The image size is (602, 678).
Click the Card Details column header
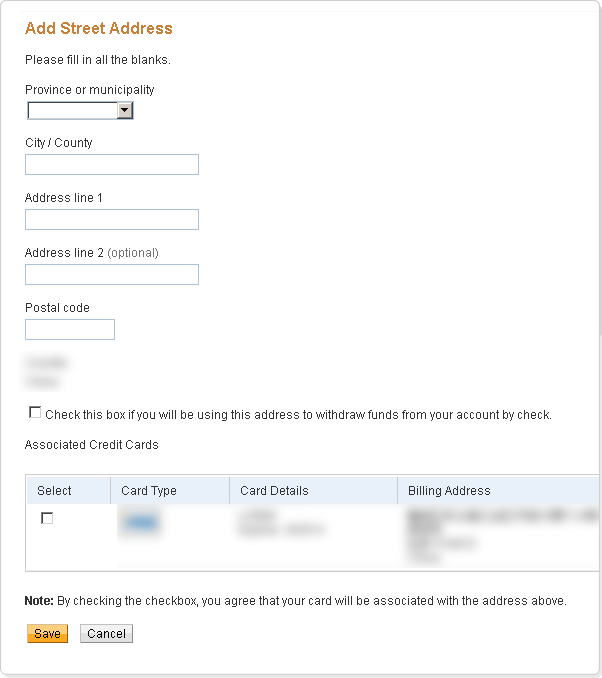[x=274, y=491]
